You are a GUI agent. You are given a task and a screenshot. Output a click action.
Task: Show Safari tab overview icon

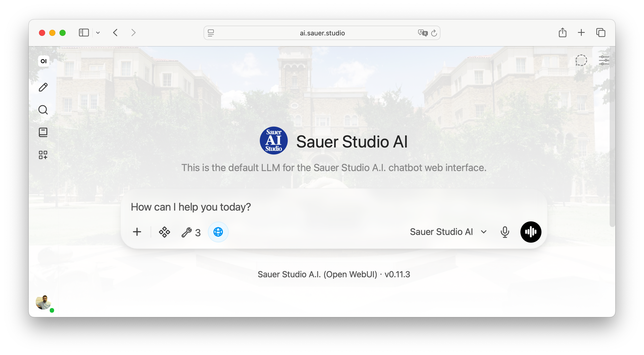click(x=601, y=33)
